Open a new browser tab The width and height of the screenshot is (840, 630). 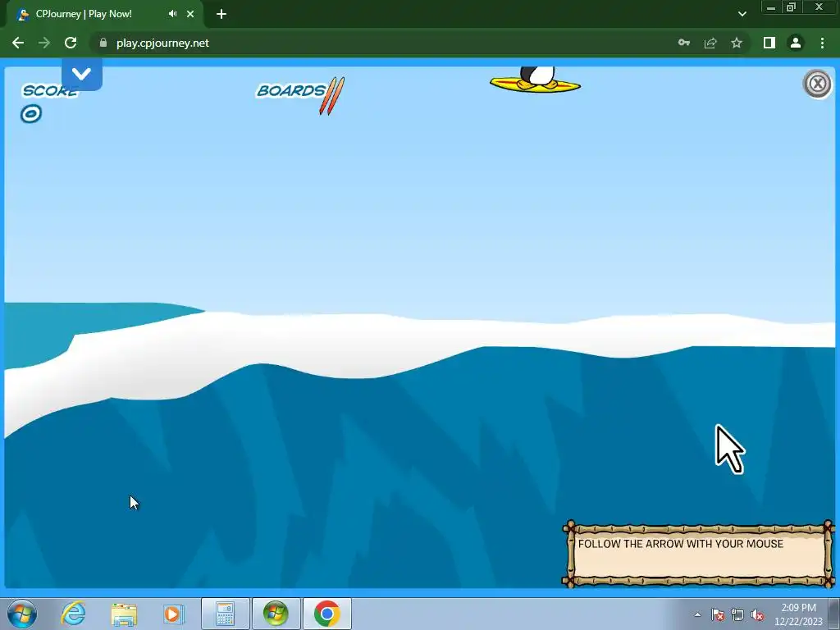221,15
